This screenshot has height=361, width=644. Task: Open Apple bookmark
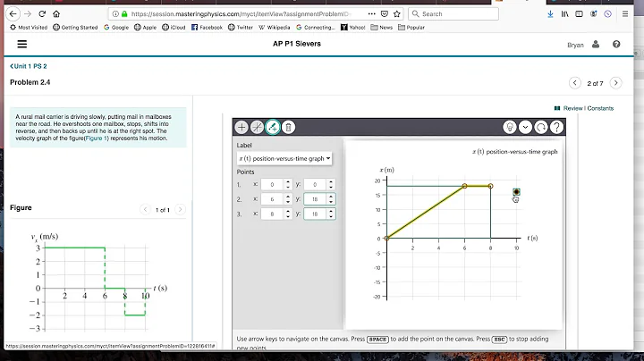coord(146,28)
